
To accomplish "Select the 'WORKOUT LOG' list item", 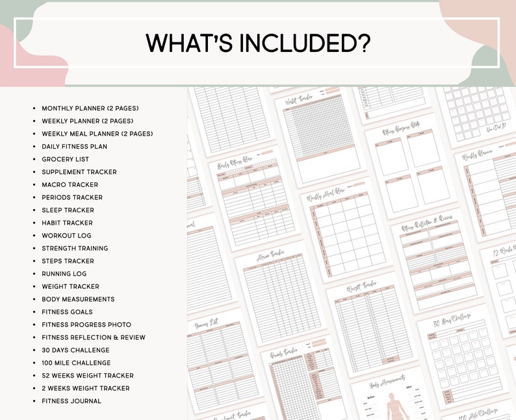I will click(x=66, y=236).
